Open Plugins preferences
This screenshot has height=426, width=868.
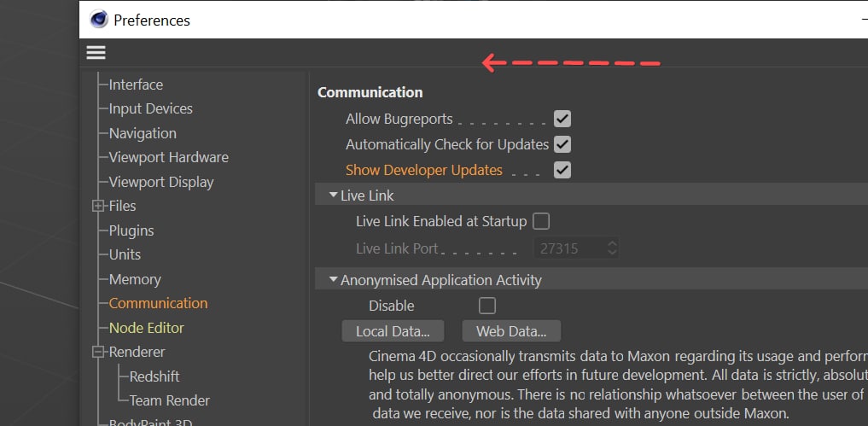(x=131, y=231)
